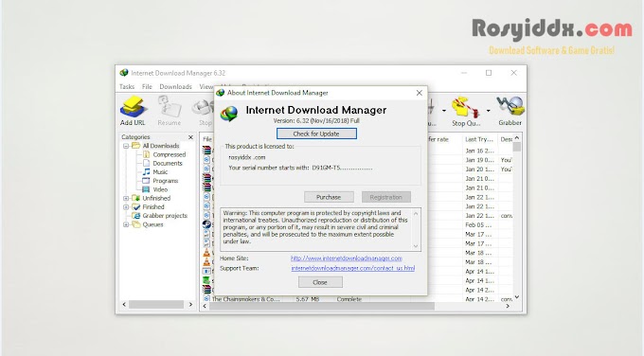Viewport: 644px width, 356px height.
Task: Click the download list vertical scrollbar thumb
Action: coord(517,147)
